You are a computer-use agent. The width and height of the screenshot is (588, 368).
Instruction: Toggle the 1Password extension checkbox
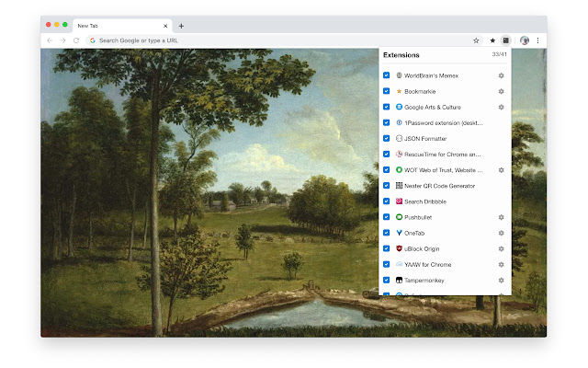pyautogui.click(x=386, y=122)
